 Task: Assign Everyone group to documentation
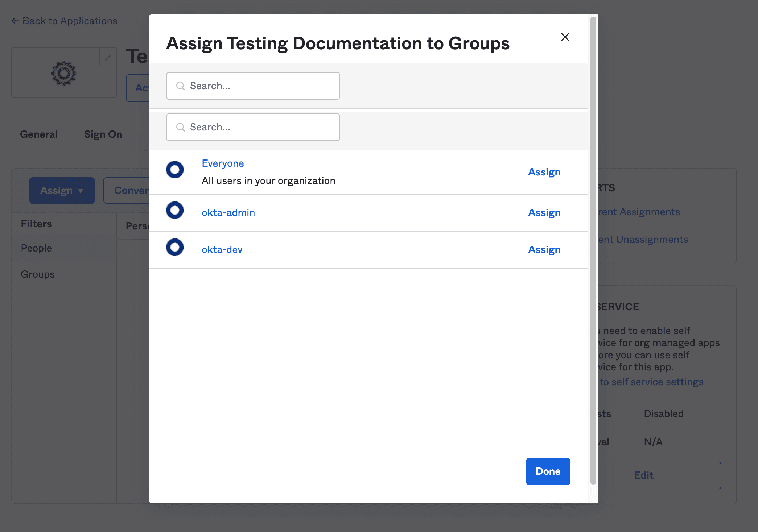click(x=544, y=171)
